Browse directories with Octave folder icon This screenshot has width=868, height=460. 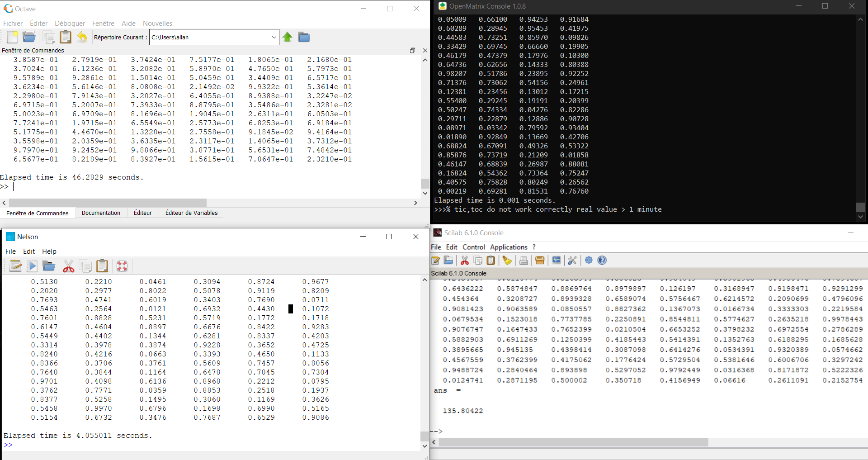304,37
